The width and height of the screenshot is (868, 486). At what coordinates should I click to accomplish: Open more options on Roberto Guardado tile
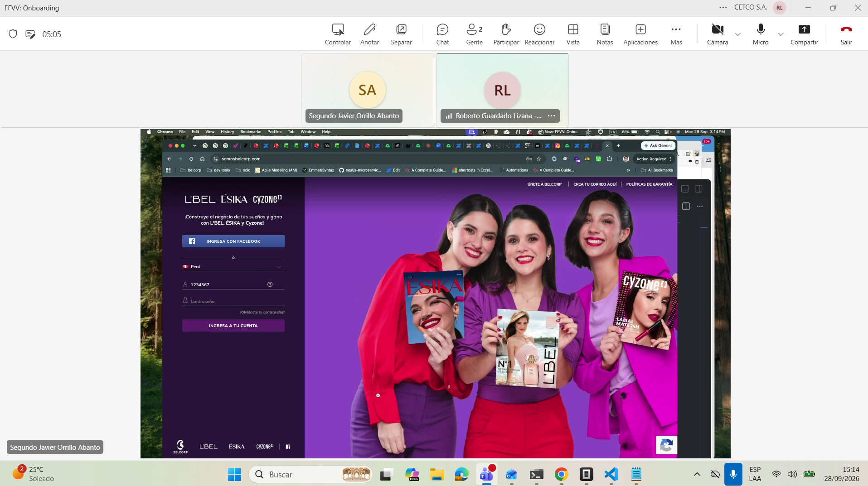pyautogui.click(x=551, y=116)
